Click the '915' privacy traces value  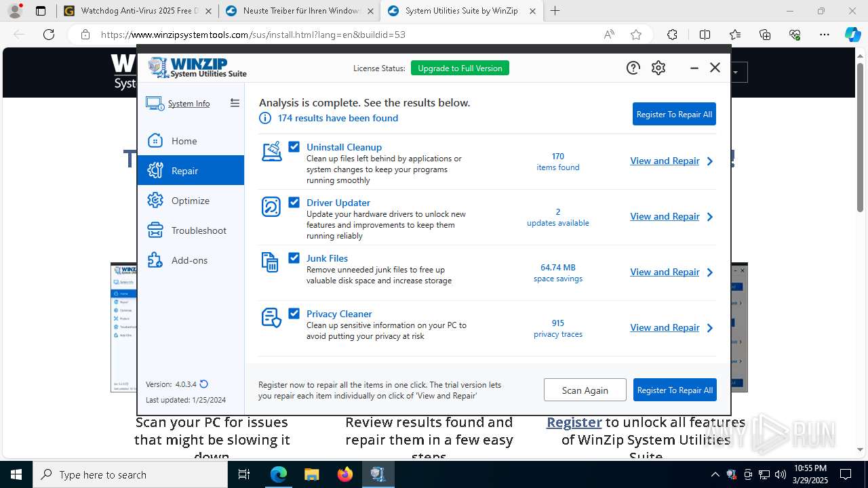[558, 323]
